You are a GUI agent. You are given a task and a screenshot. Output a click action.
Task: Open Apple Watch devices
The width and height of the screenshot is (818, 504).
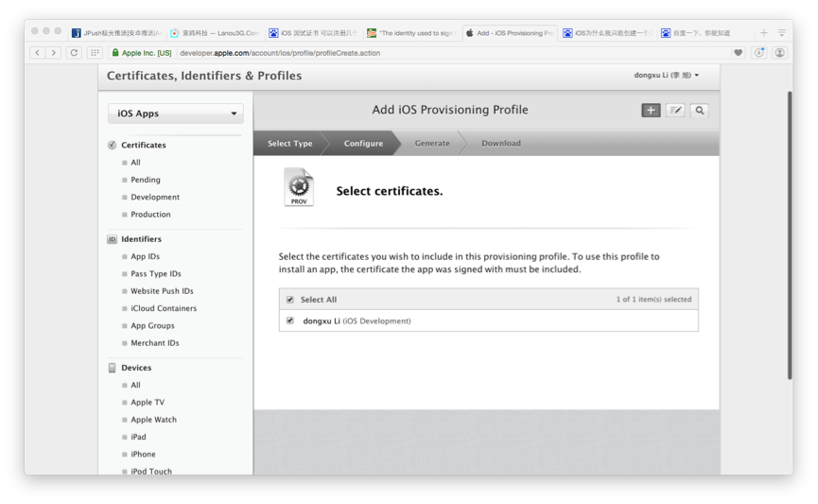153,420
